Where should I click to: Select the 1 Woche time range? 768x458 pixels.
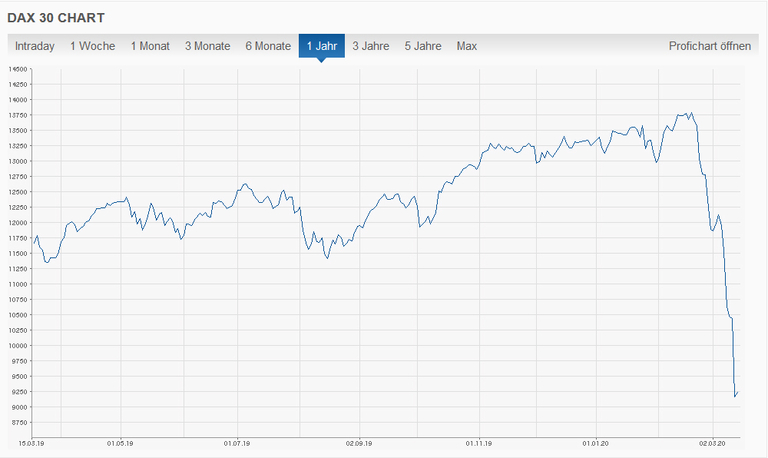tap(92, 46)
